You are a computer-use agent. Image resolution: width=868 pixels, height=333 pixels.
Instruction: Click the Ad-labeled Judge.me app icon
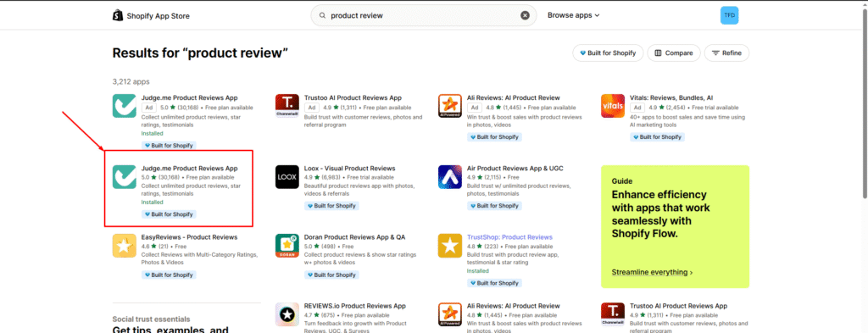tap(125, 106)
